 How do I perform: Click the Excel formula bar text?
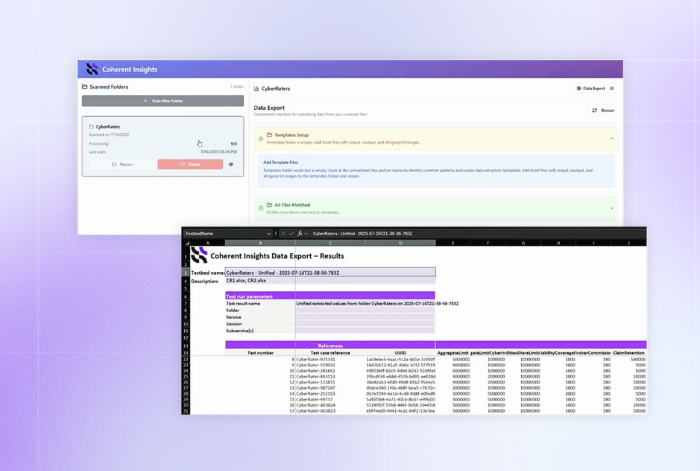click(x=362, y=233)
